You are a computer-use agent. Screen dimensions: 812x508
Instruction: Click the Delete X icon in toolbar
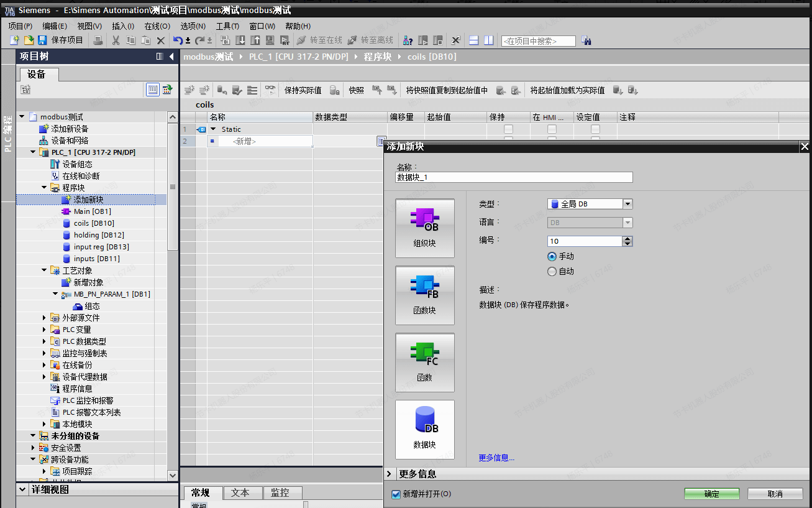point(160,40)
